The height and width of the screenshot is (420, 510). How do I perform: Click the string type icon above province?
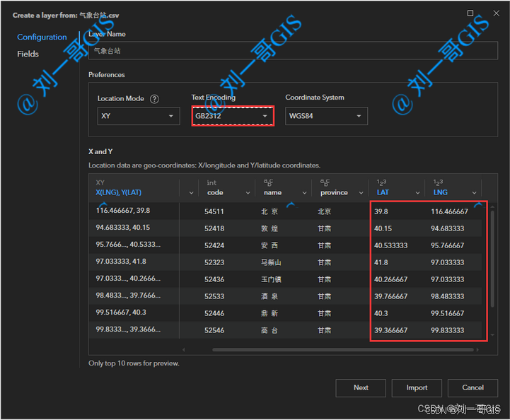325,182
